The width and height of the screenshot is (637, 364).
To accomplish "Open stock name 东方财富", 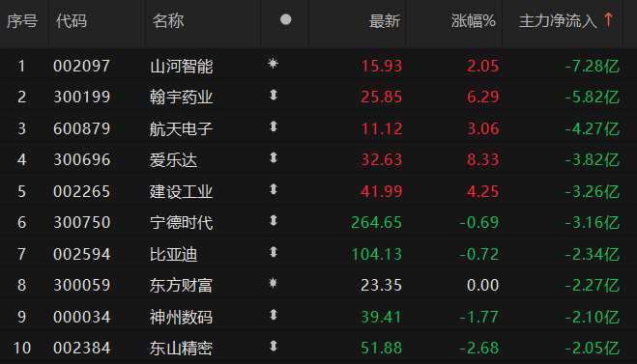I will [181, 285].
